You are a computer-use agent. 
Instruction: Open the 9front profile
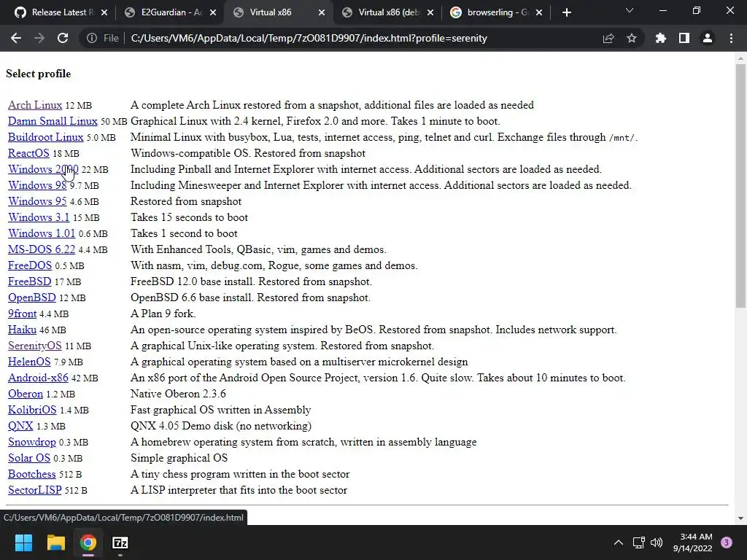point(22,314)
